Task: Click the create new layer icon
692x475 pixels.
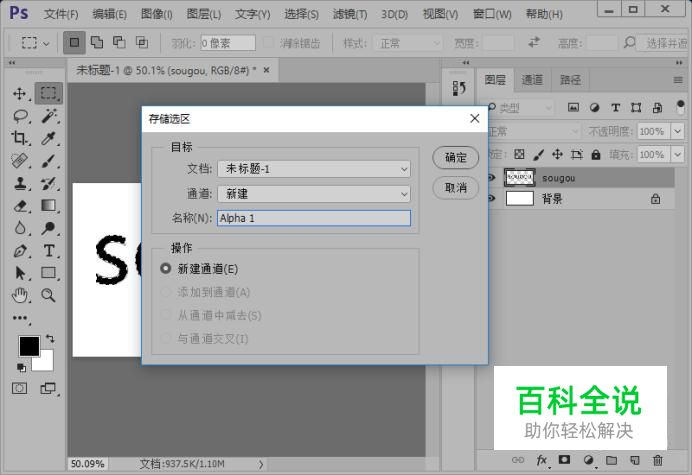Action: 635,460
